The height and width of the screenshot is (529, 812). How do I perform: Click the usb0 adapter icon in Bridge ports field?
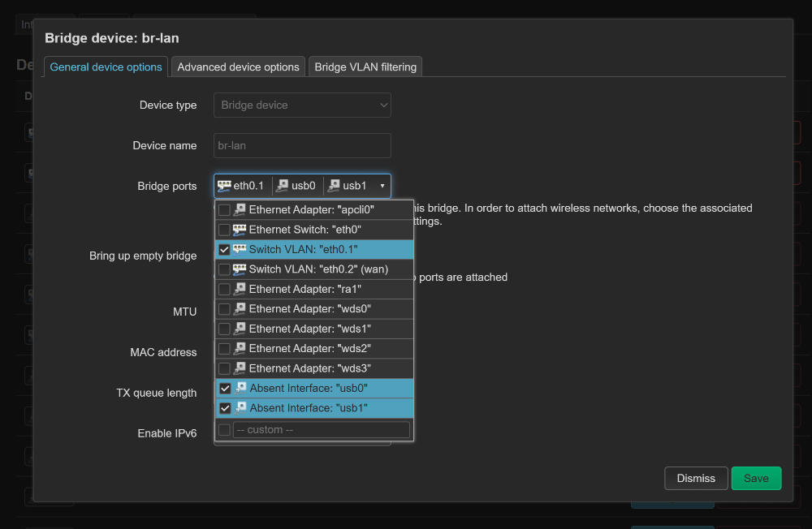[x=283, y=186]
